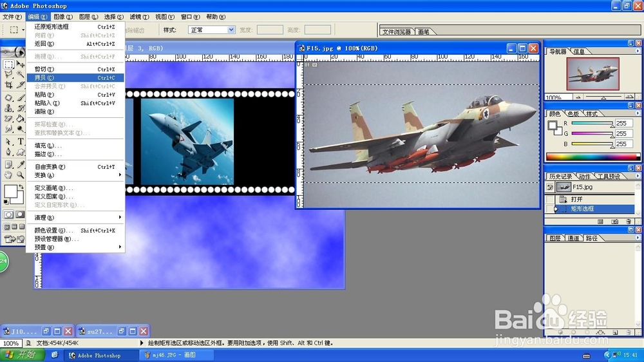Select the Smudge tool
Image resolution: width=644 pixels, height=362 pixels.
8,129
